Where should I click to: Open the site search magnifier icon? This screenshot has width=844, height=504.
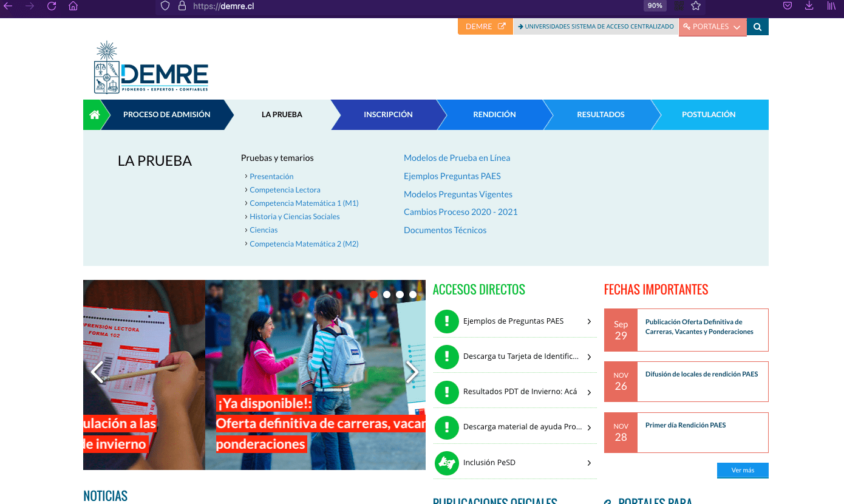tap(757, 27)
